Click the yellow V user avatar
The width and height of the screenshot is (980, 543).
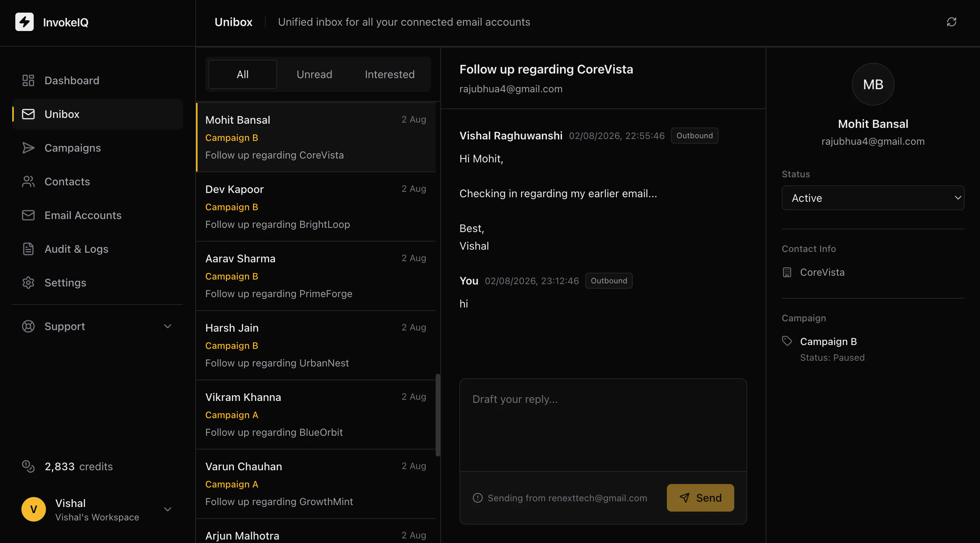[34, 509]
